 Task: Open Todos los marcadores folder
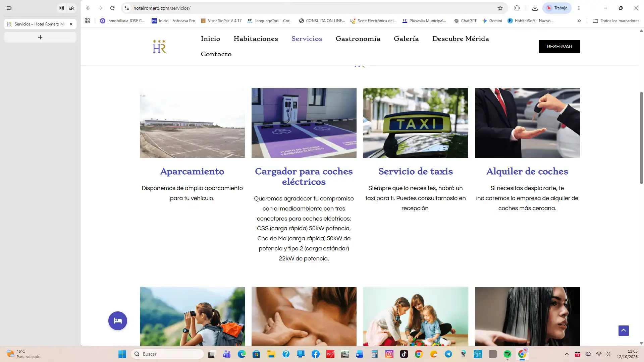point(616,21)
